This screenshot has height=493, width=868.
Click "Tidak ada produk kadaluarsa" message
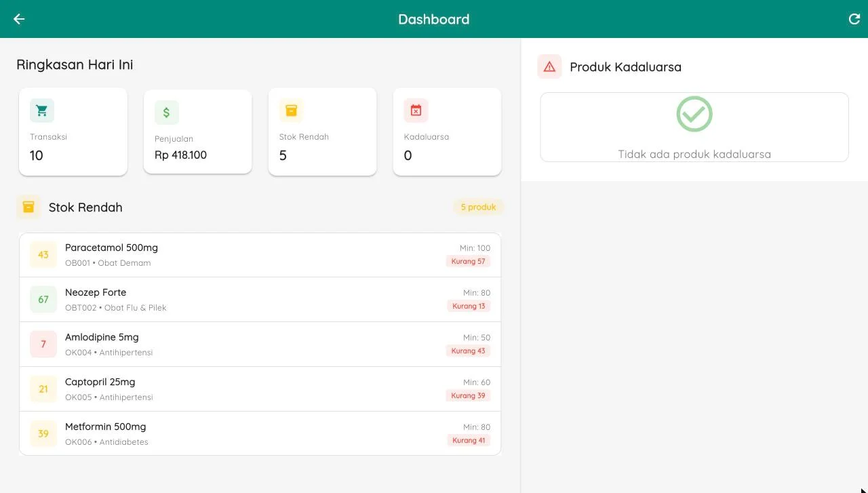click(x=694, y=154)
